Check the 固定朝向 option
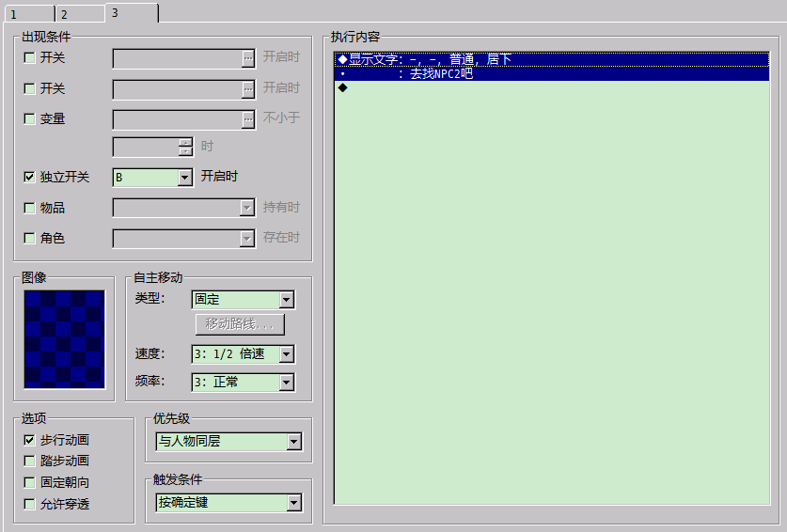Viewport: 787px width, 532px height. [29, 482]
